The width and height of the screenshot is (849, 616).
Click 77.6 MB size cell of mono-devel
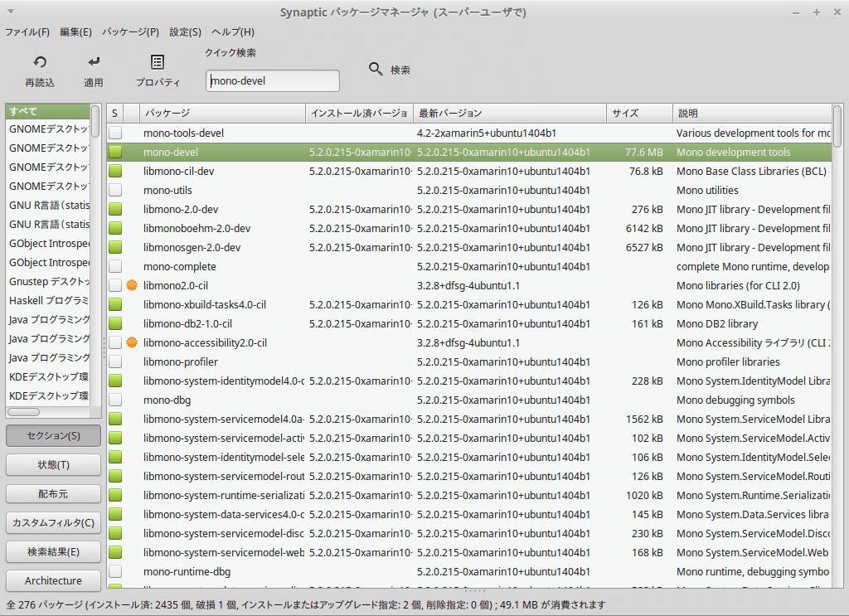click(643, 152)
